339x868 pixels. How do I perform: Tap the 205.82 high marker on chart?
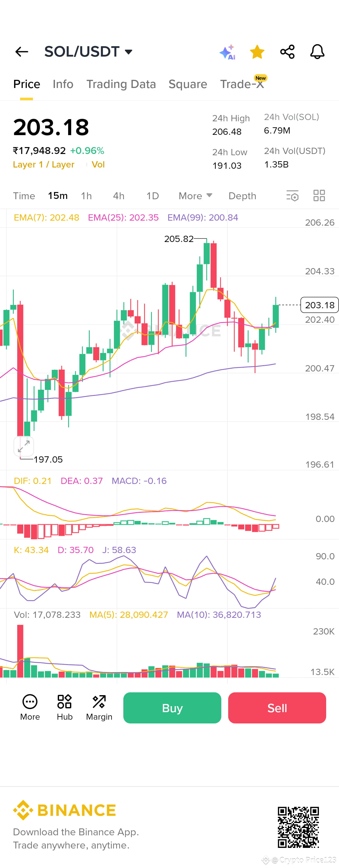(x=179, y=239)
